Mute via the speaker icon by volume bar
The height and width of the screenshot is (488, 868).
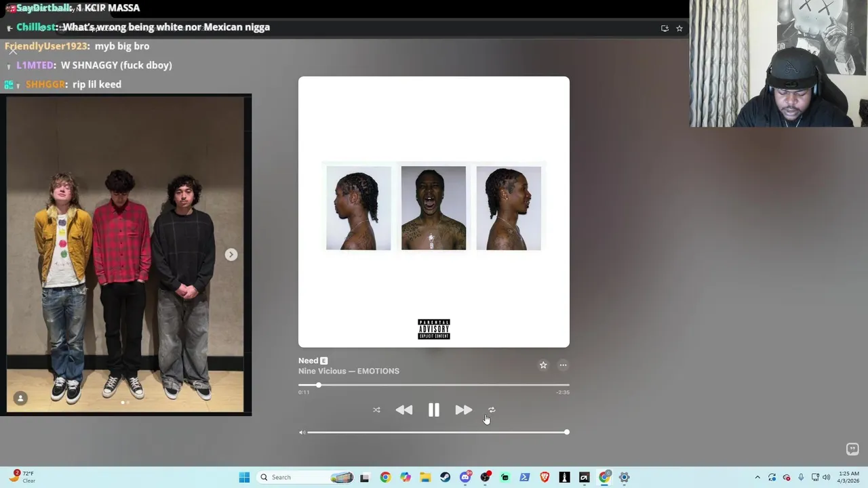click(x=302, y=432)
